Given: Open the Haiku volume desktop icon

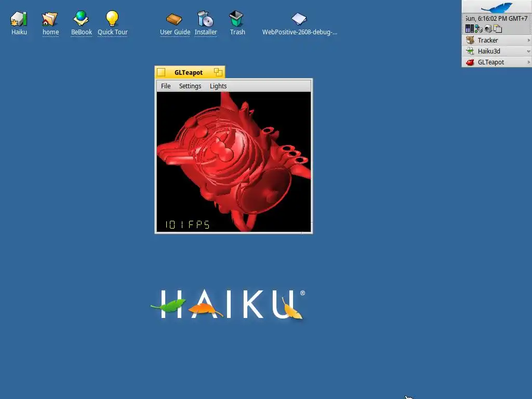Looking at the screenshot, I should click(x=19, y=19).
